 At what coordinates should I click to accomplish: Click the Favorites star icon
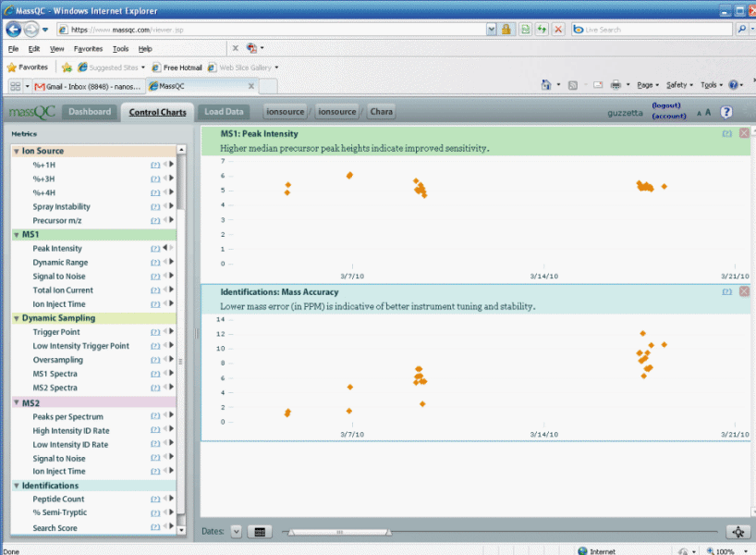point(12,68)
